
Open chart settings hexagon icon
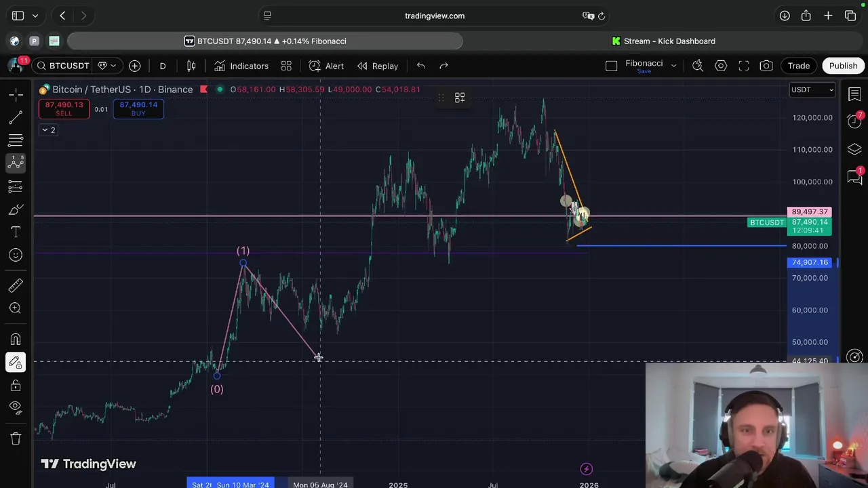721,66
